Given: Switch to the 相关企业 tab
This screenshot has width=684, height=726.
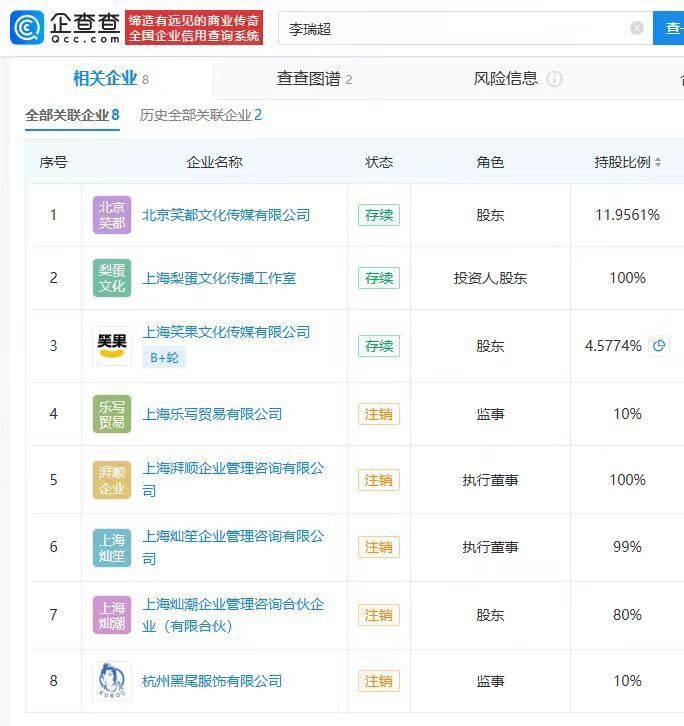Looking at the screenshot, I should [x=111, y=79].
